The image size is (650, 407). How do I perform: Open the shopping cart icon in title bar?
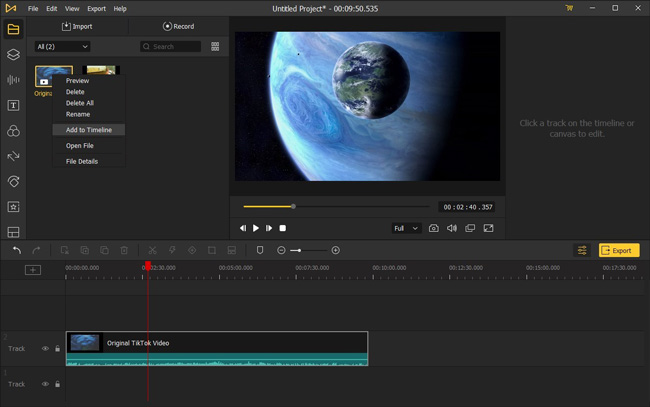pos(569,8)
